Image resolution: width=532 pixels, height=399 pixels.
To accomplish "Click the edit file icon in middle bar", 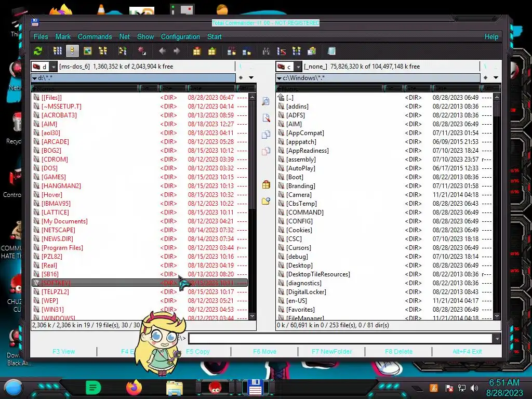I will 266,118.
